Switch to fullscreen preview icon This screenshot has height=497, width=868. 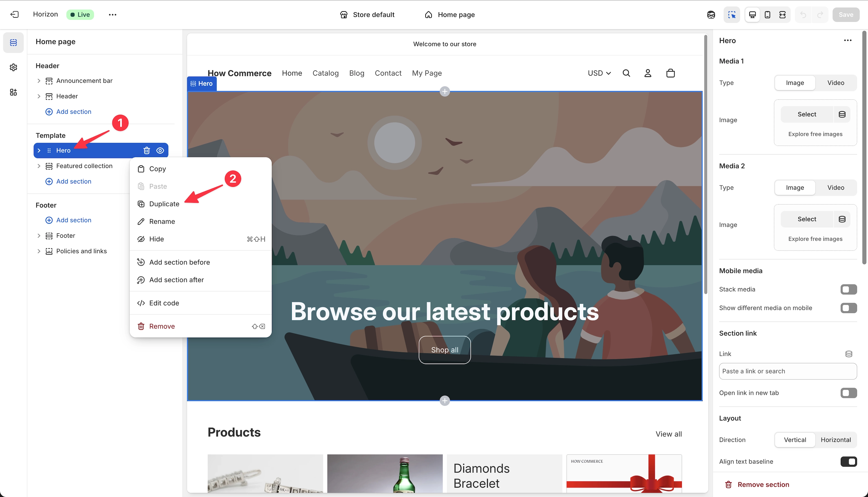(x=782, y=15)
